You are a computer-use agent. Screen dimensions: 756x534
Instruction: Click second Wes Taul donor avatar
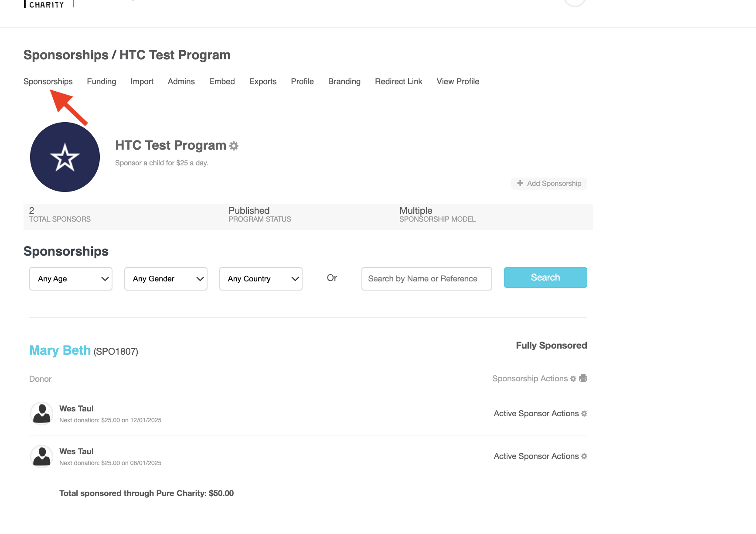click(x=42, y=456)
